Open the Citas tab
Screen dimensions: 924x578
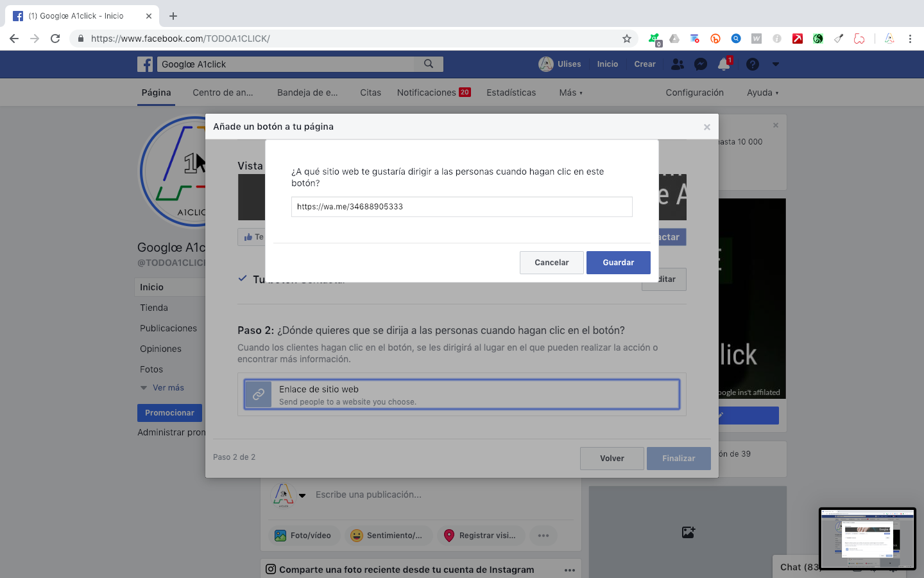(x=370, y=92)
